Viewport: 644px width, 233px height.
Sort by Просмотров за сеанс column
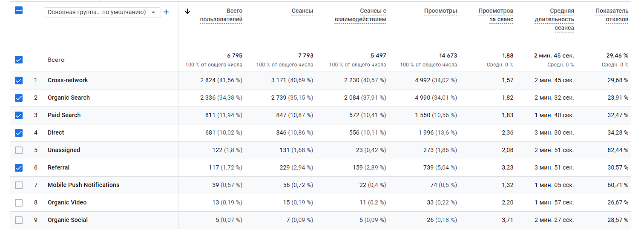pos(496,15)
